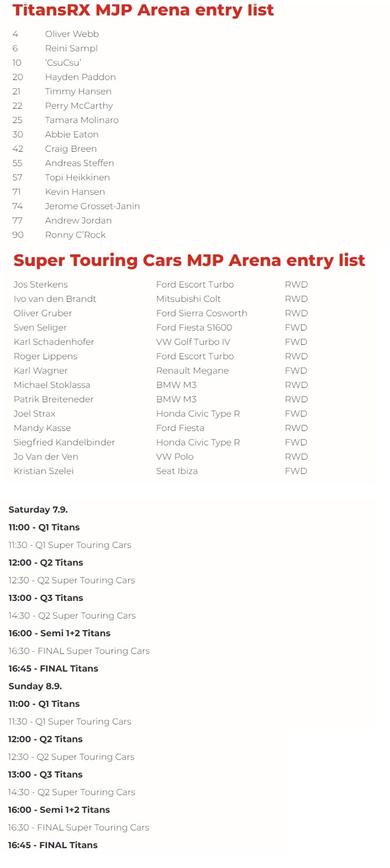Select Jos Sterkens in Super Touring list
The image size is (390, 868).
(x=40, y=285)
